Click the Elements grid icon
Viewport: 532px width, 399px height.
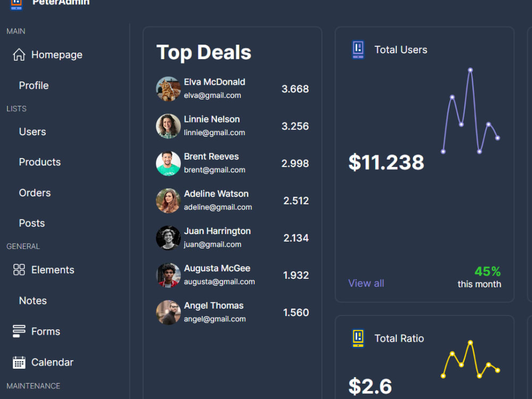19,270
